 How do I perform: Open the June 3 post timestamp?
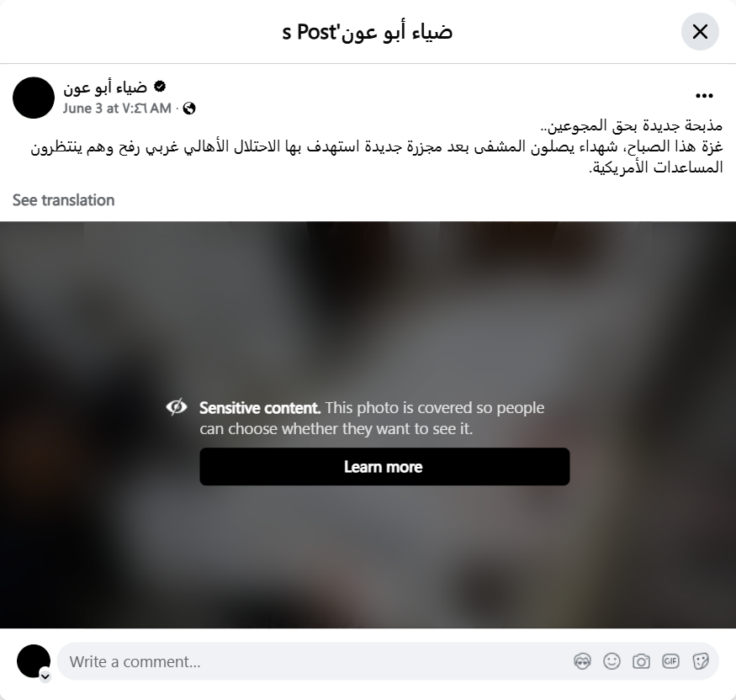coord(117,109)
